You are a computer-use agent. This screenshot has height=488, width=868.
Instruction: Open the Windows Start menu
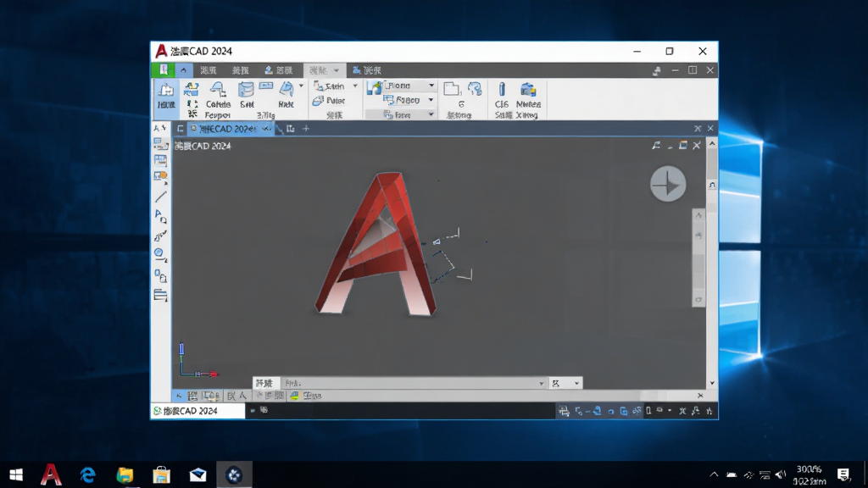[16, 474]
